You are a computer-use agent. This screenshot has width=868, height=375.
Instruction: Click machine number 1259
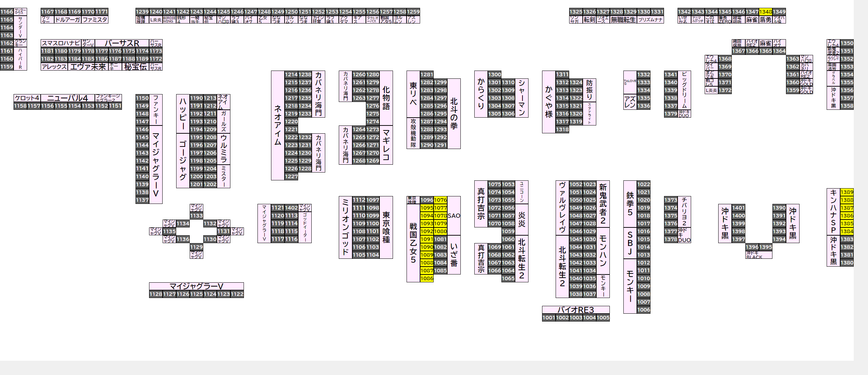click(x=413, y=12)
